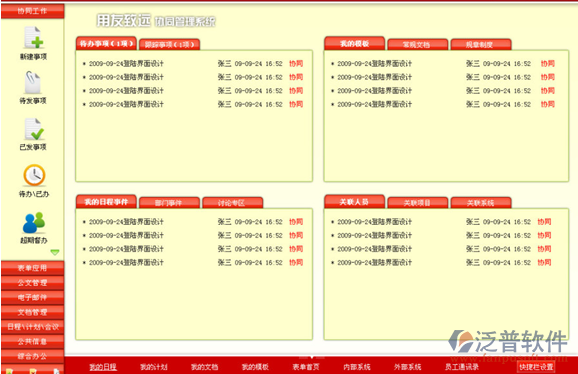The height and width of the screenshot is (374, 578).
Task: Open the 讨论专区 tab
Action: pos(232,203)
